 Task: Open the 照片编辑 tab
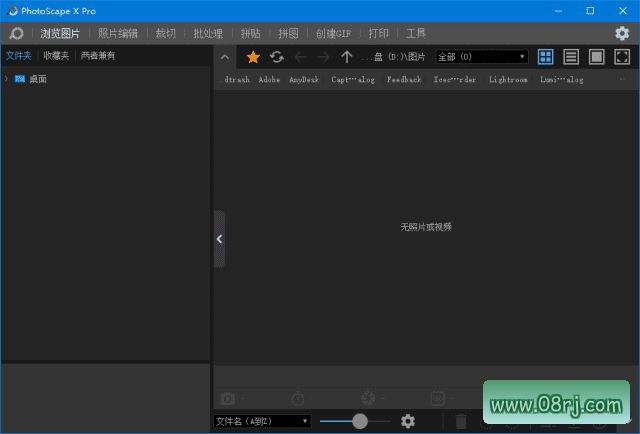tap(118, 33)
